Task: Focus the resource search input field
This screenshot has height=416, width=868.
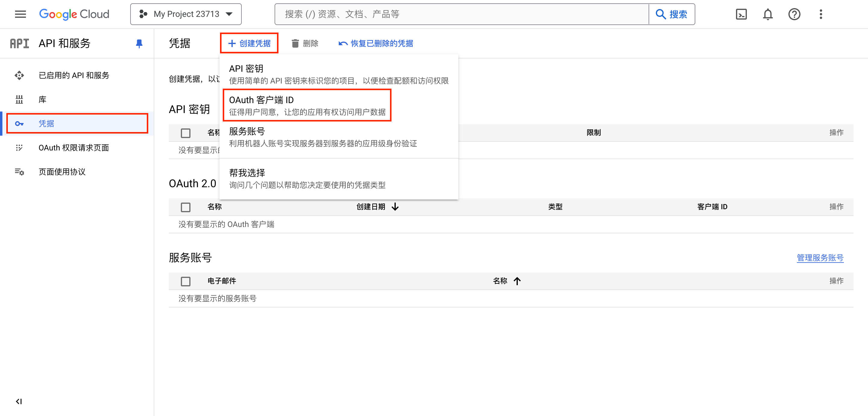Action: [462, 14]
